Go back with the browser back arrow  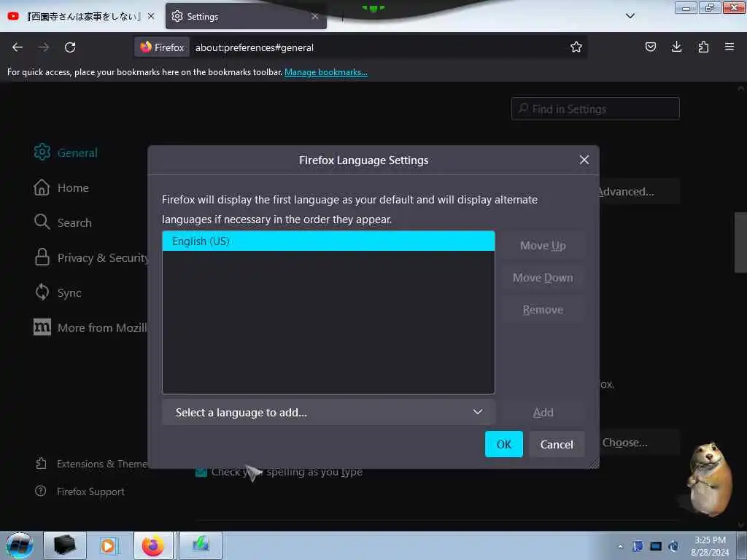pyautogui.click(x=18, y=47)
